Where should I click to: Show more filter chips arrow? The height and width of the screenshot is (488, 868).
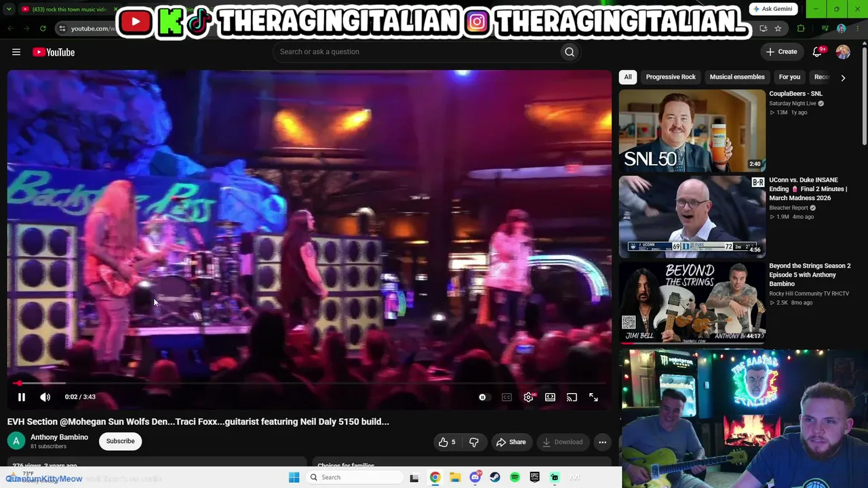843,78
